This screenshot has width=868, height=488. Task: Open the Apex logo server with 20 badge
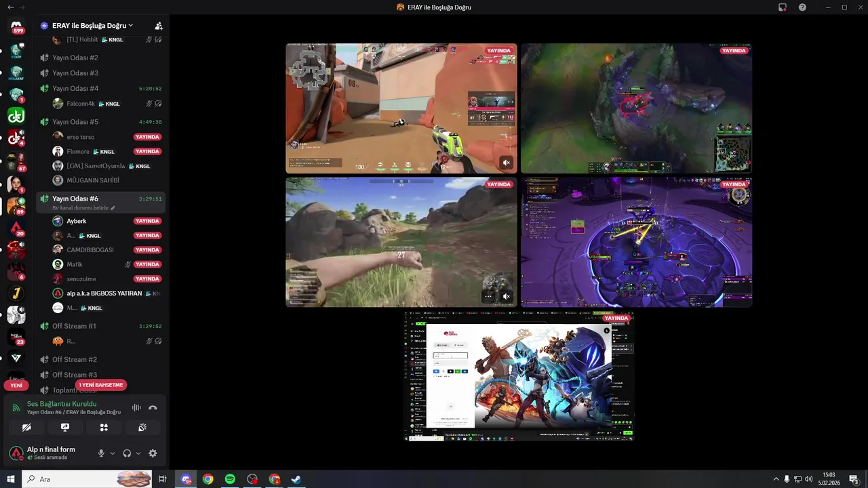(16, 227)
